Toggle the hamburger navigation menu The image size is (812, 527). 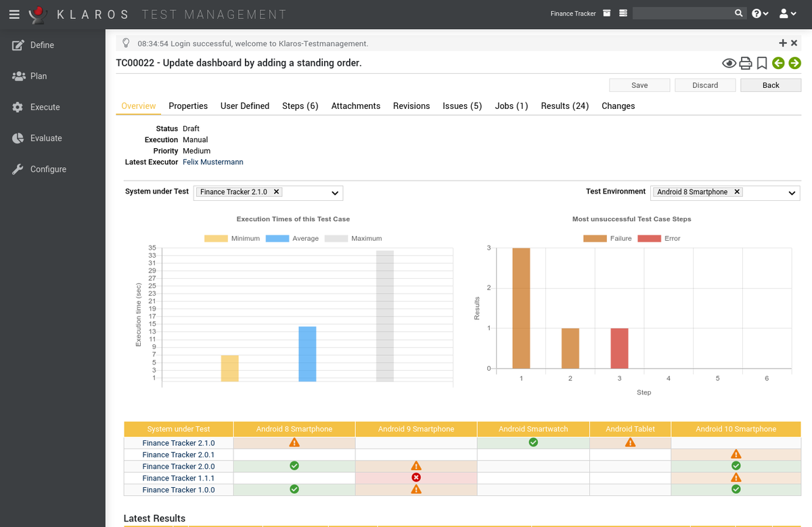click(x=14, y=14)
